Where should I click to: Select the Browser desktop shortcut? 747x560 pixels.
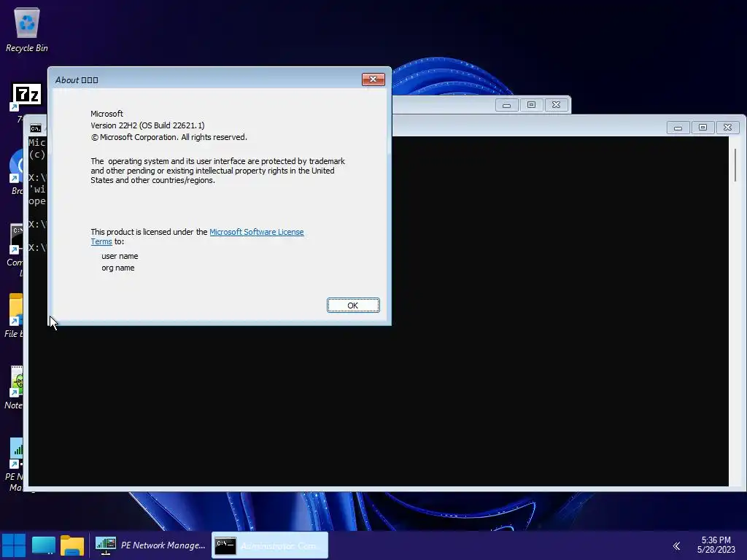(x=15, y=172)
